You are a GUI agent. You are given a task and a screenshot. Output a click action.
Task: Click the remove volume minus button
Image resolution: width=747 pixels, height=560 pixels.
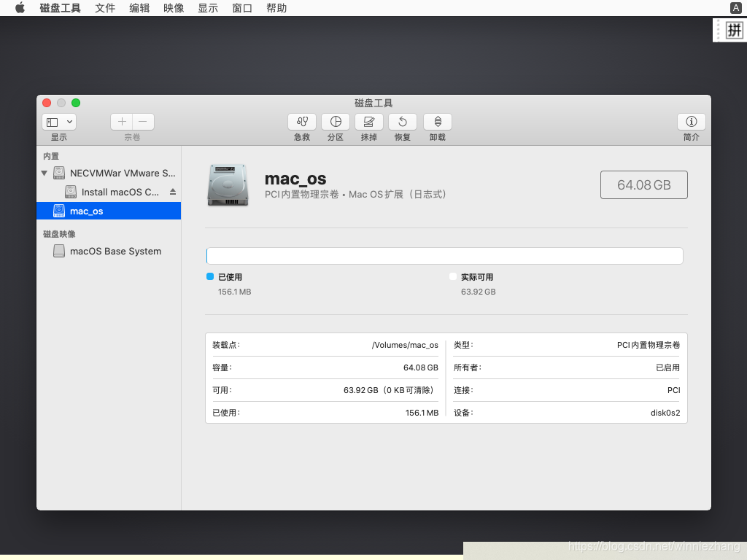coord(143,122)
